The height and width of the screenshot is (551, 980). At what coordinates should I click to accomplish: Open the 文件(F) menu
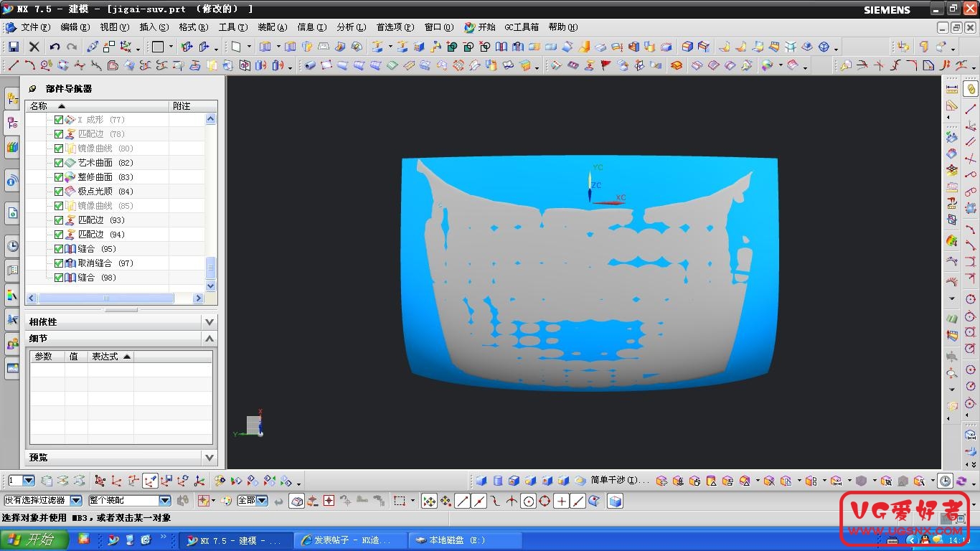point(36,27)
